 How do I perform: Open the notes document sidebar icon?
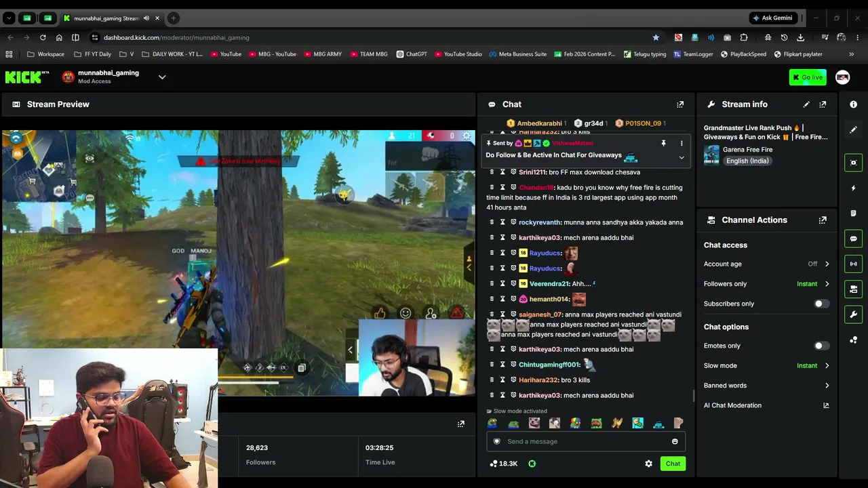[x=854, y=213]
